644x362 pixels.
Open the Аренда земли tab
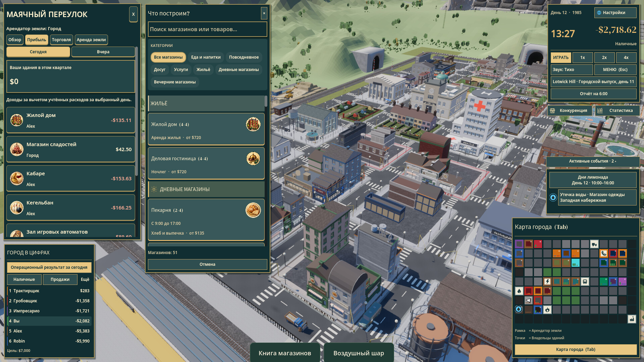(91, 40)
